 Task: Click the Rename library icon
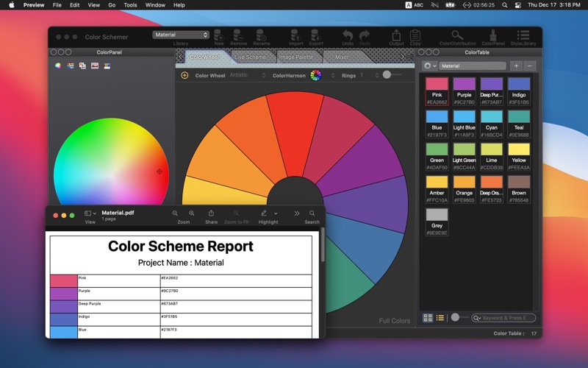pos(261,35)
